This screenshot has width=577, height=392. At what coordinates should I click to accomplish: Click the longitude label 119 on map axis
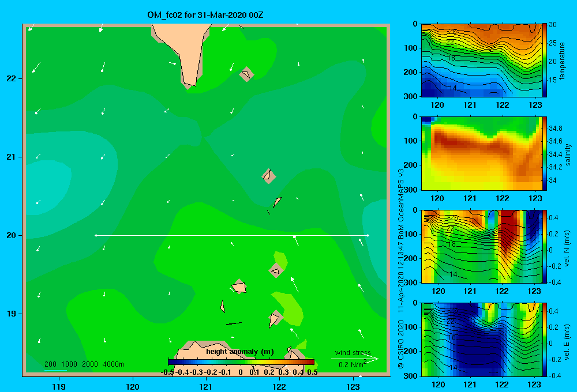pos(59,386)
